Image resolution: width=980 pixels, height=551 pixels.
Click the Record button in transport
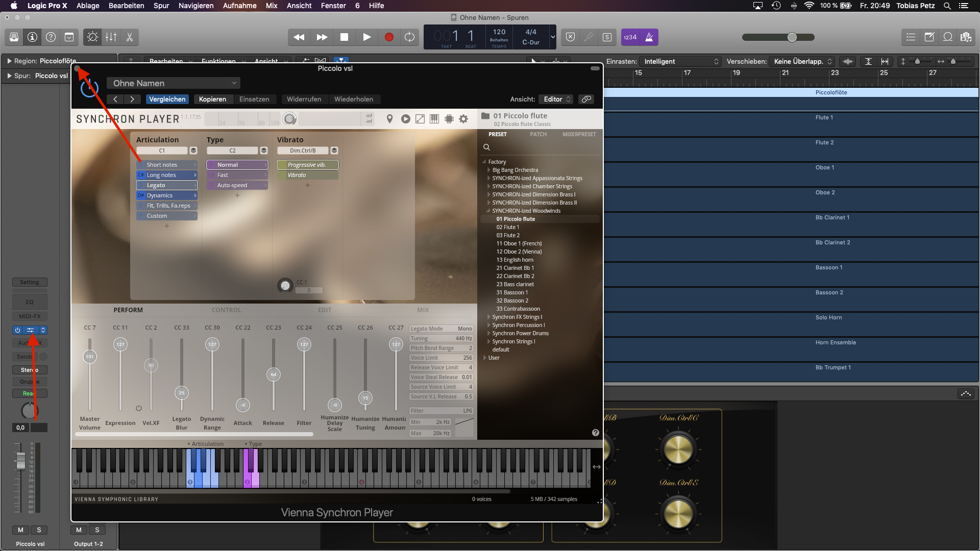(389, 37)
